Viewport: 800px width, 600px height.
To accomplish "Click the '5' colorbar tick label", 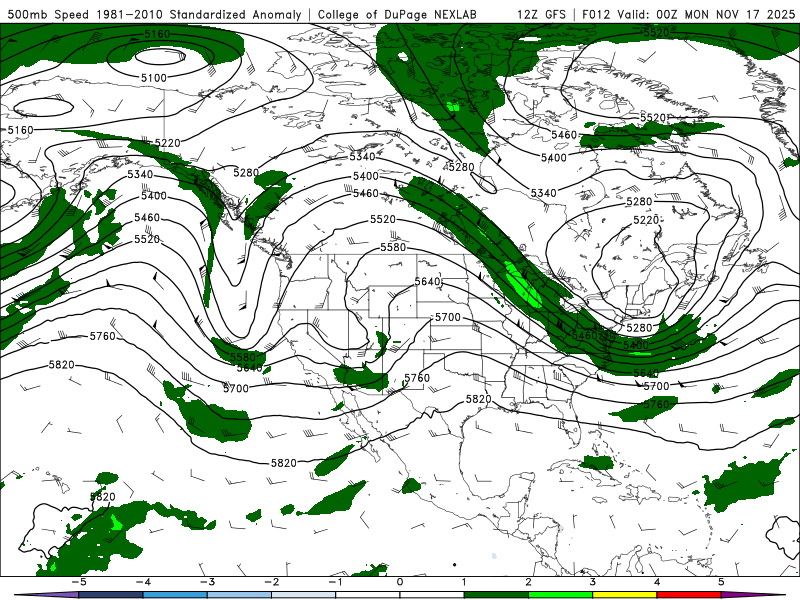I will [x=721, y=582].
